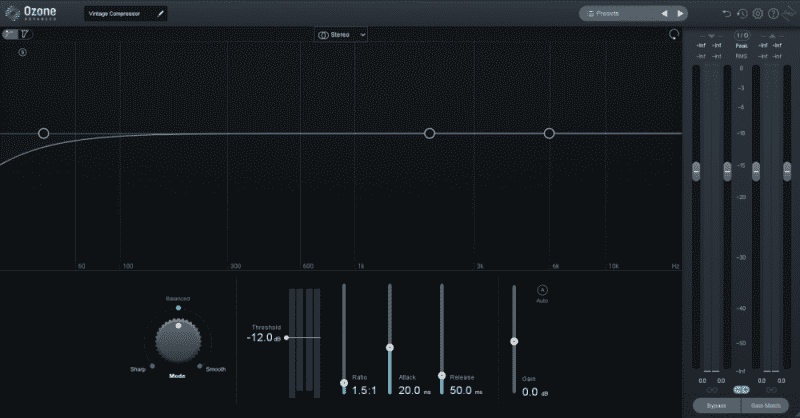This screenshot has height=418, width=800.
Task: Click the filter node near 6k
Action: (x=549, y=133)
